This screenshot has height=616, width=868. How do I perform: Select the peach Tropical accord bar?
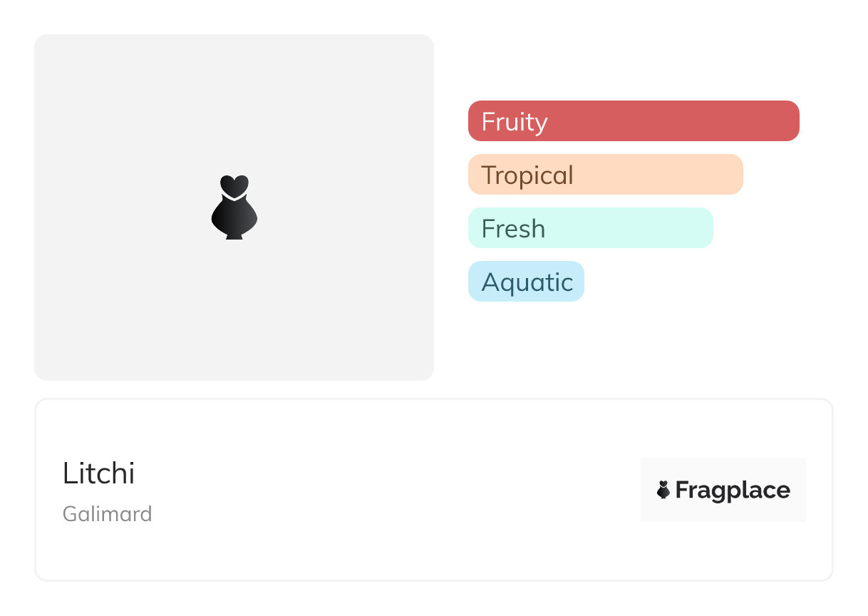(605, 175)
